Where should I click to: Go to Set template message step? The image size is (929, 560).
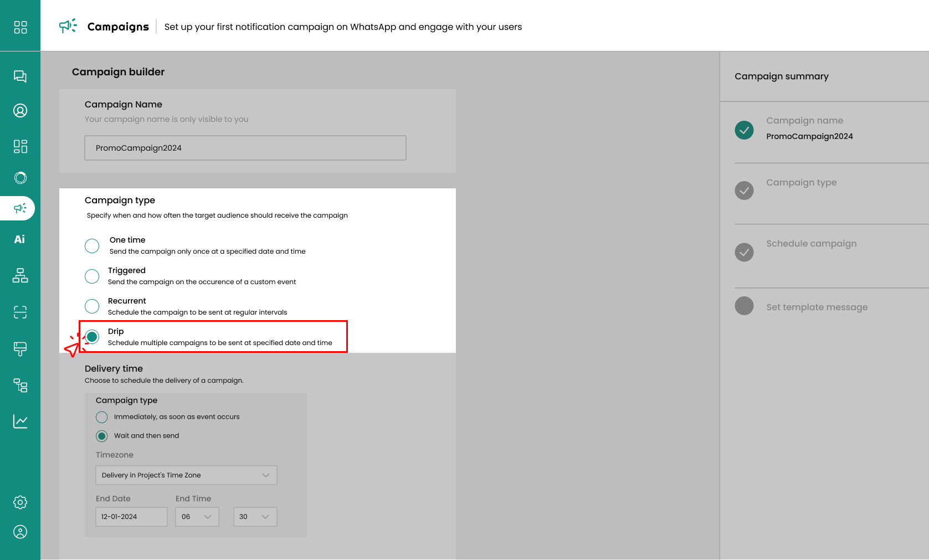(817, 307)
